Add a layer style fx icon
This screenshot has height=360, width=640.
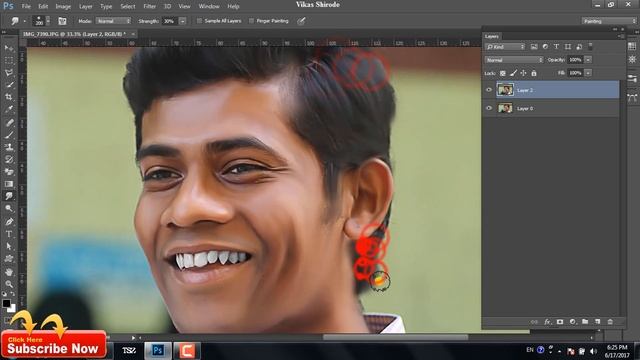[547, 322]
